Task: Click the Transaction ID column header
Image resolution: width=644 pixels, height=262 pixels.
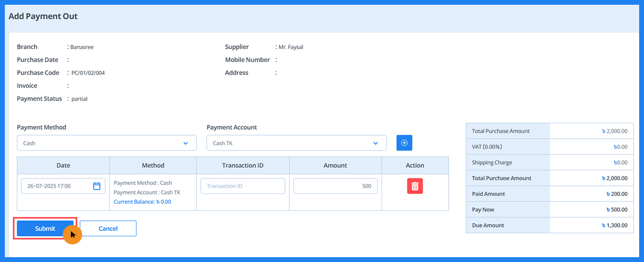Action: [x=243, y=166]
